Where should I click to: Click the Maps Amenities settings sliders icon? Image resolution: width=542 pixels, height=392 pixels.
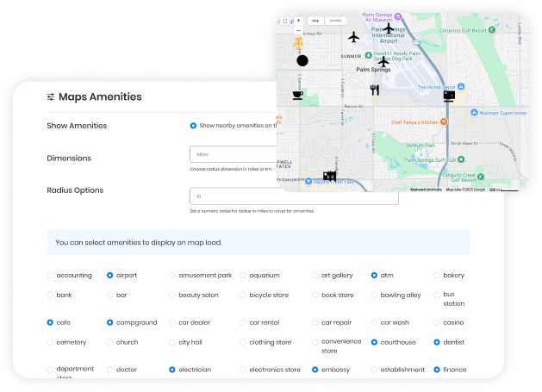pos(51,97)
